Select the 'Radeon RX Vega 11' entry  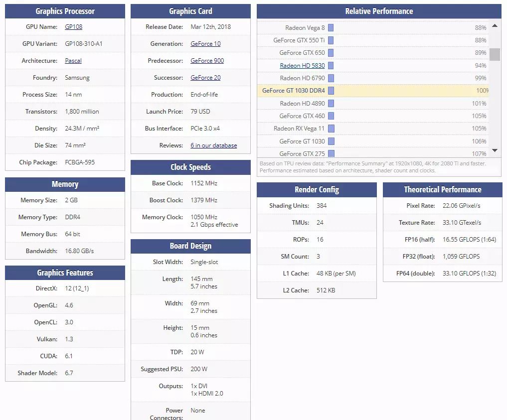299,129
